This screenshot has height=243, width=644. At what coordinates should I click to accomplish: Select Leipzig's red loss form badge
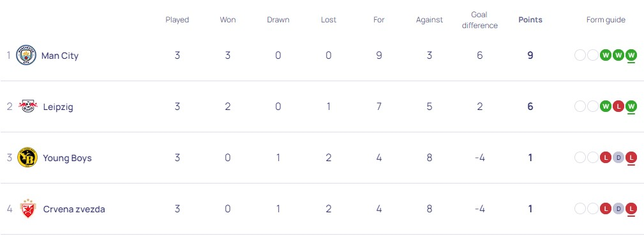[x=618, y=106]
